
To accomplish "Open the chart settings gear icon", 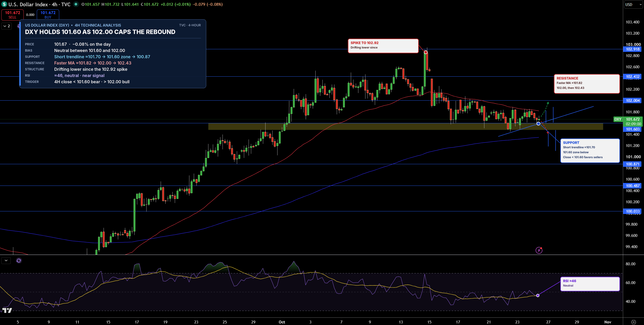I will pos(634,322).
